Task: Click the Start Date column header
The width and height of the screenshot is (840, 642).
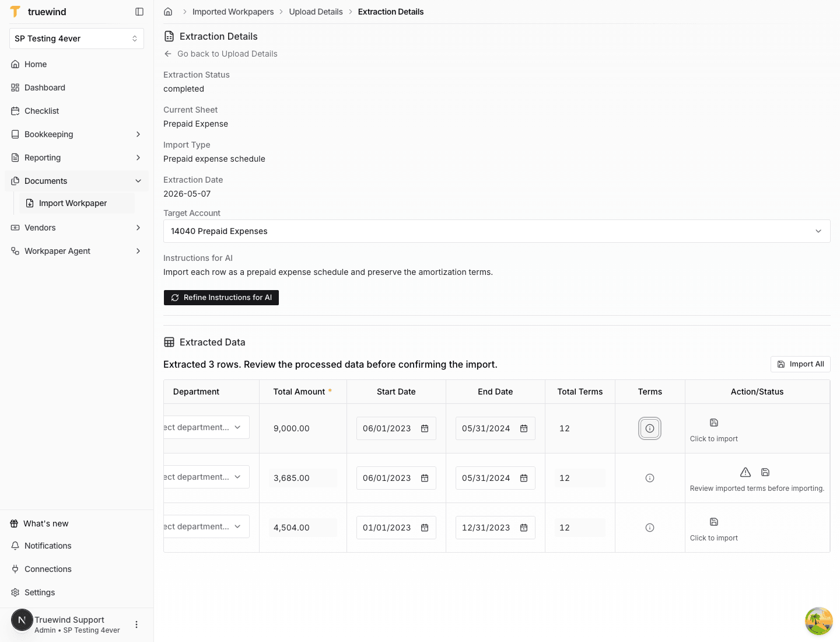Action: pos(396,392)
